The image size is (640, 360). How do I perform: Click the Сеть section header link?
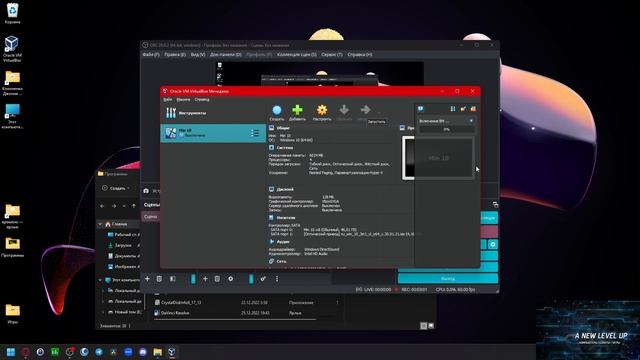pos(281,261)
